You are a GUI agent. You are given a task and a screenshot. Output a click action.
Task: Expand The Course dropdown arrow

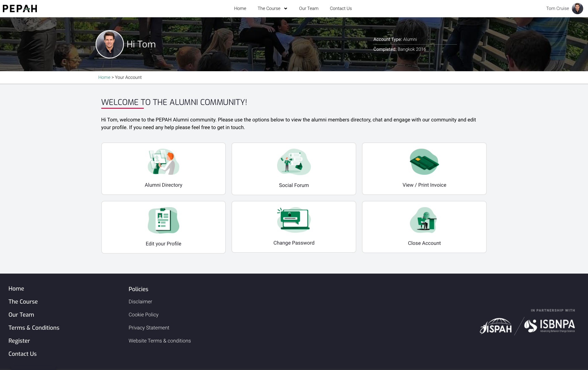point(286,9)
